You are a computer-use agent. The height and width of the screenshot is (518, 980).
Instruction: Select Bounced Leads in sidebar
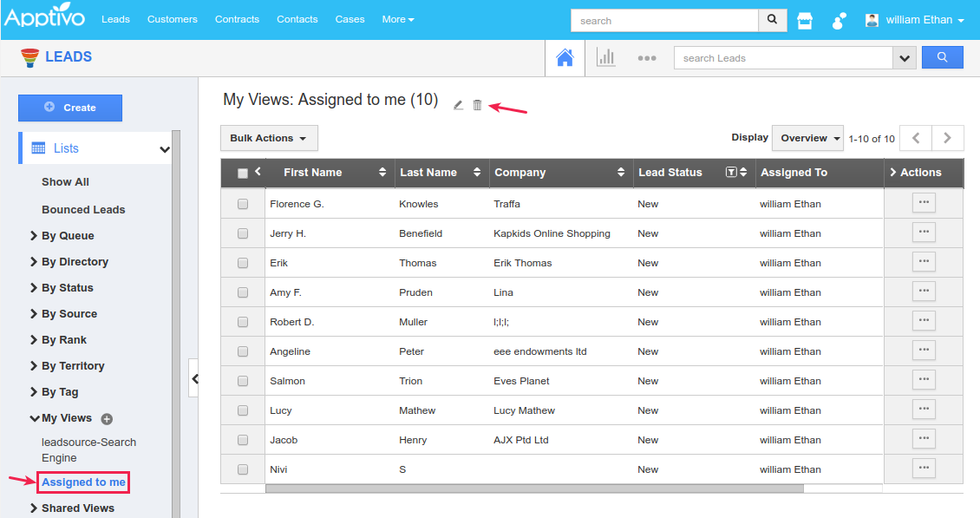pyautogui.click(x=83, y=210)
